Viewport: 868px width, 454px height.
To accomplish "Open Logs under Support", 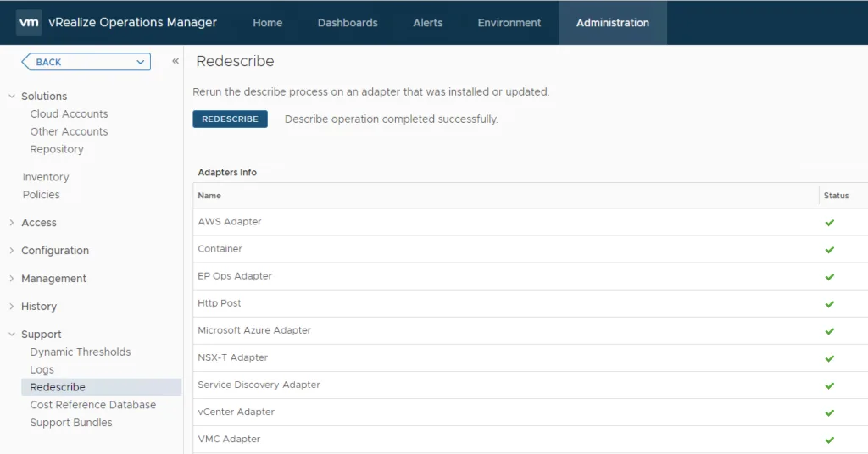I will coord(42,369).
